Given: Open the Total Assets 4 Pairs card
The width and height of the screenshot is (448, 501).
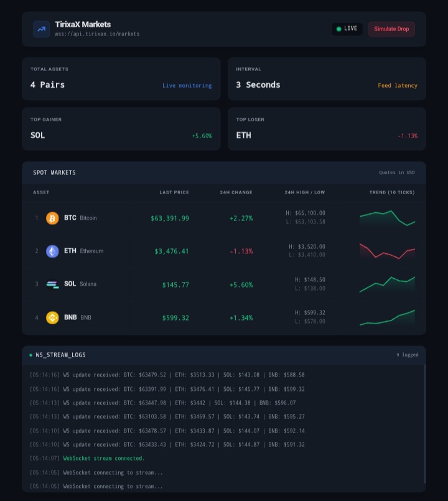Looking at the screenshot, I should click(x=121, y=79).
